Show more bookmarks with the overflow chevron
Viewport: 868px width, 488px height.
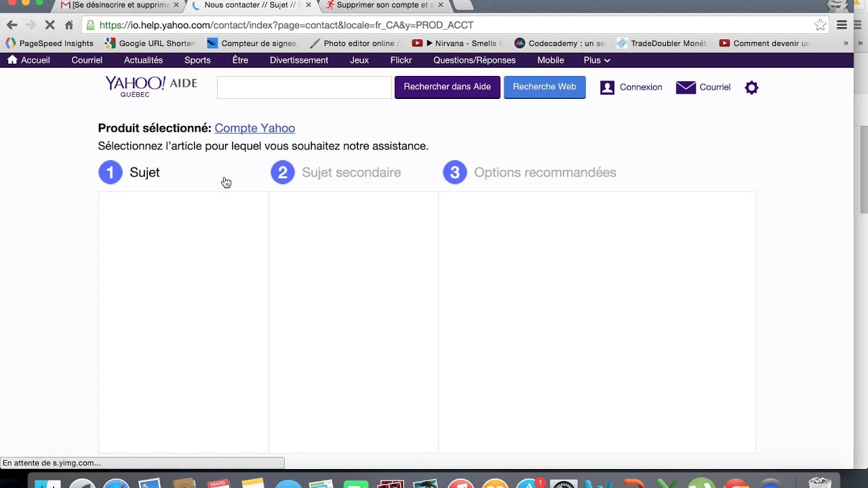click(x=846, y=43)
